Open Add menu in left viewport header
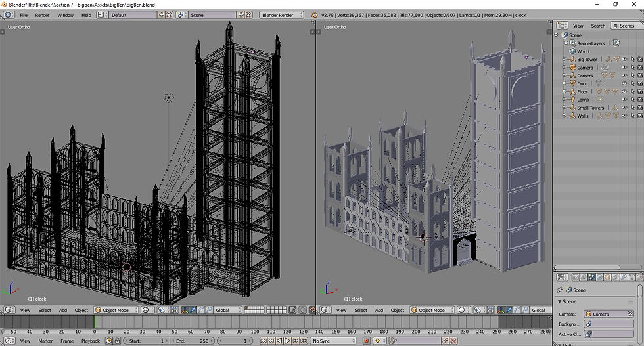The width and height of the screenshot is (644, 346). pos(63,310)
